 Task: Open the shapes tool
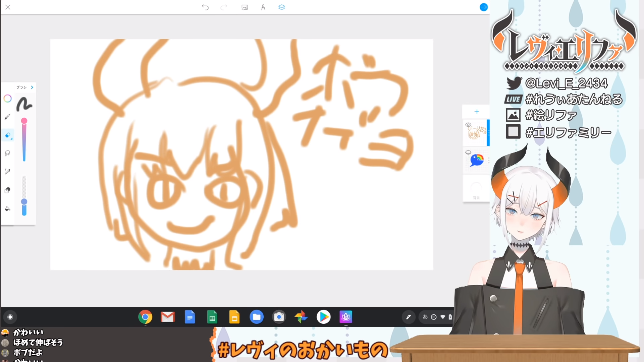[x=8, y=190]
